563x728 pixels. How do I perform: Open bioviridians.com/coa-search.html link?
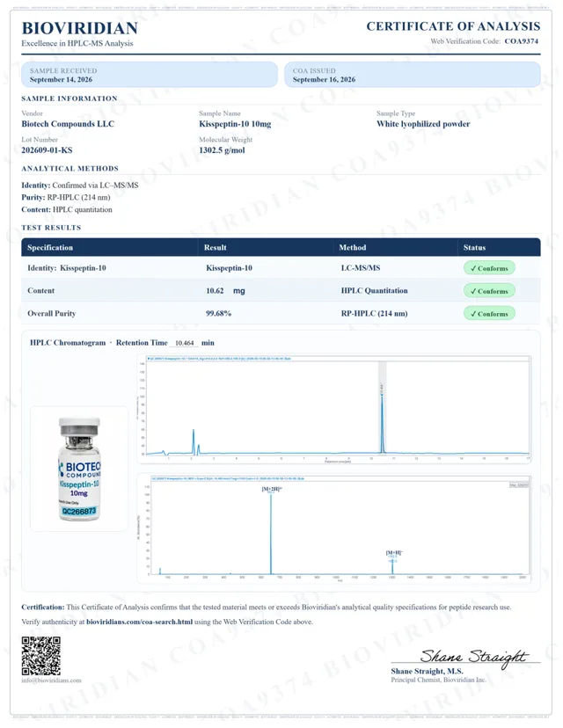[139, 622]
